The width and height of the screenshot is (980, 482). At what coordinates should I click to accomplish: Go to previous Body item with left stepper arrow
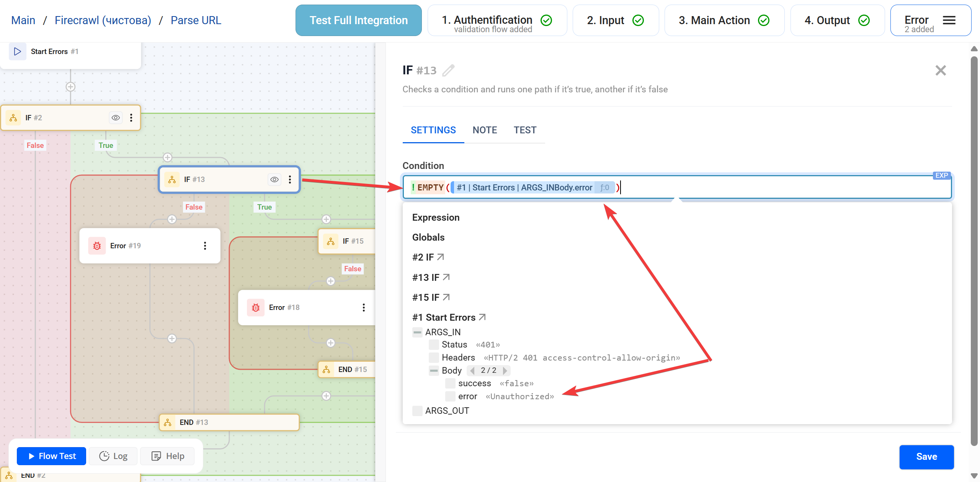pyautogui.click(x=472, y=371)
